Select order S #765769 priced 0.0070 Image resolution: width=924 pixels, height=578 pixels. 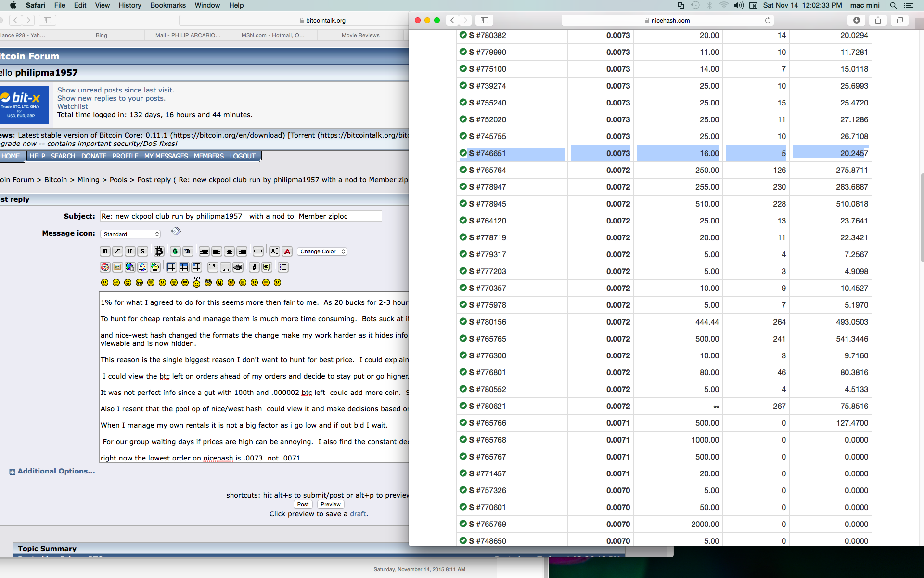click(664, 524)
